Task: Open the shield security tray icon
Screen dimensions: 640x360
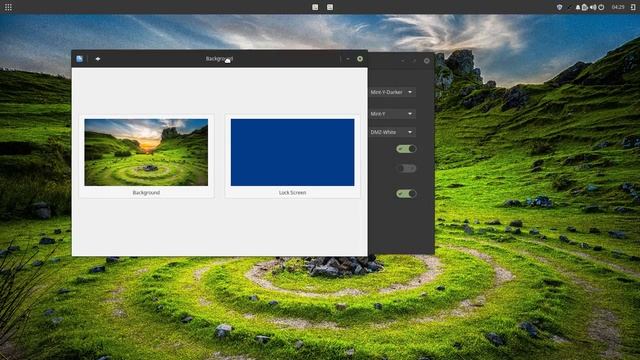Action: [x=559, y=7]
